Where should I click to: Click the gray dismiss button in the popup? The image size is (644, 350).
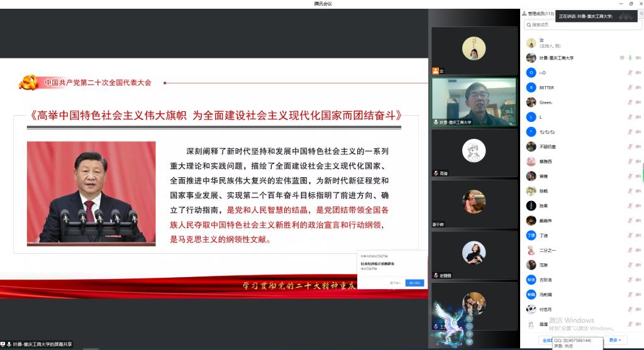pos(395,283)
